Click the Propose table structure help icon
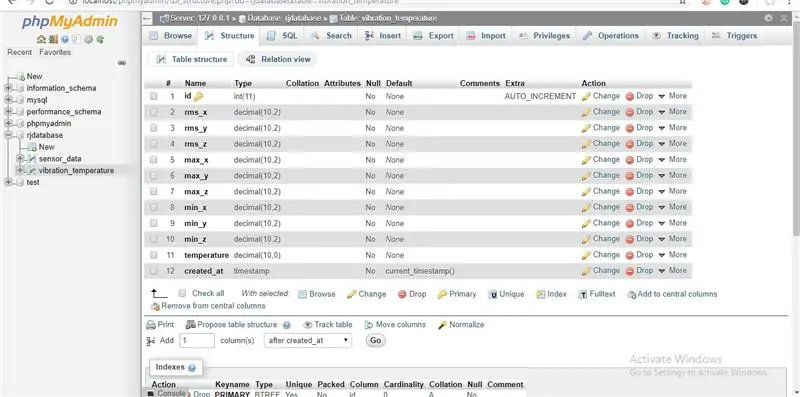The width and height of the screenshot is (800, 397). point(286,325)
